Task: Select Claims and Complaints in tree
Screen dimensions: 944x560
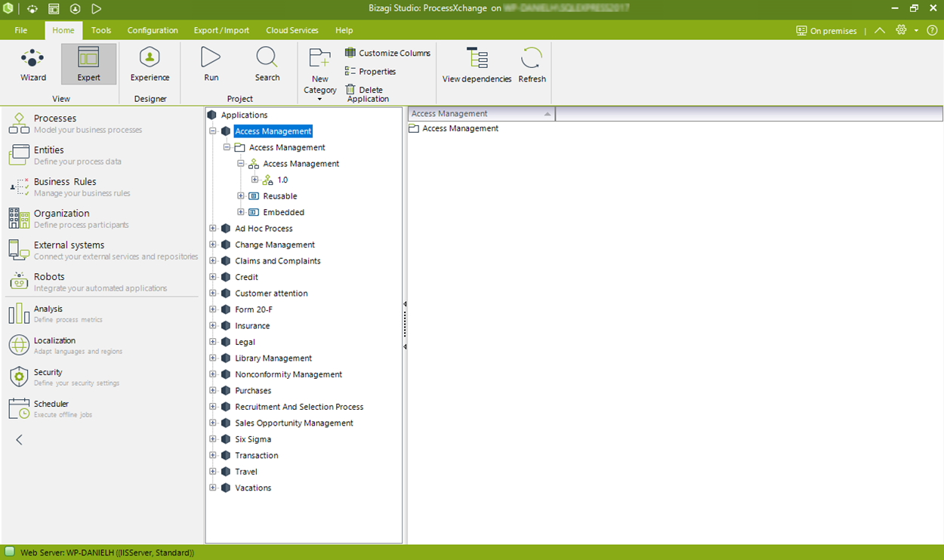Action: [x=277, y=261]
